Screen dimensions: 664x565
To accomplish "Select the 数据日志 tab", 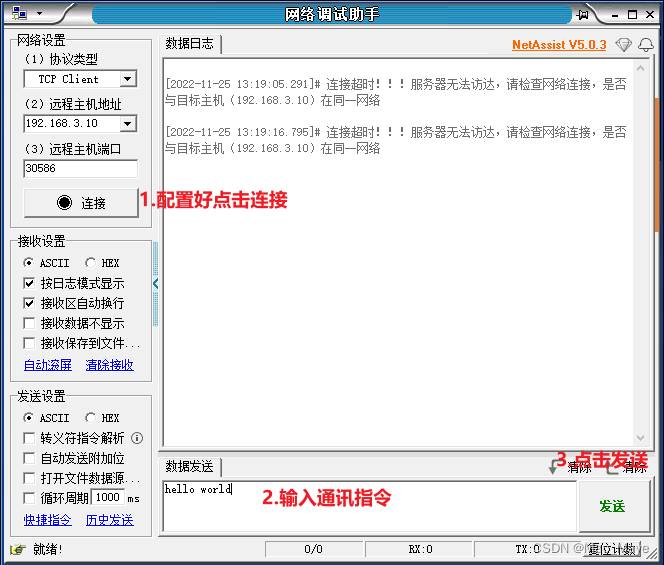I will [189, 44].
